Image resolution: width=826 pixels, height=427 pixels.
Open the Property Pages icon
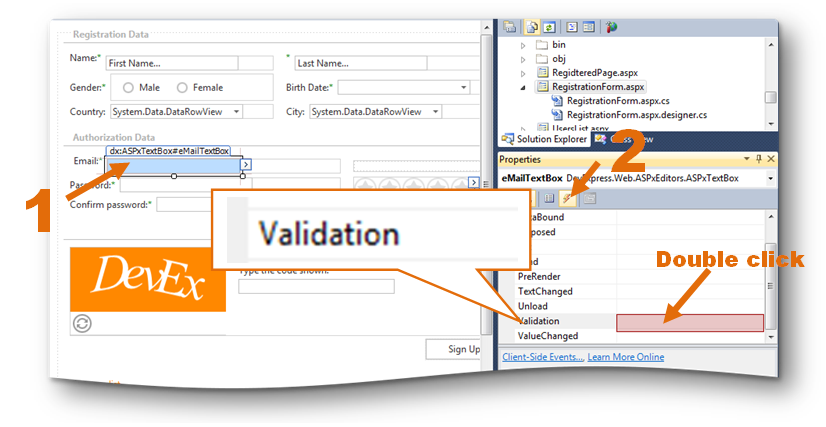click(x=589, y=198)
